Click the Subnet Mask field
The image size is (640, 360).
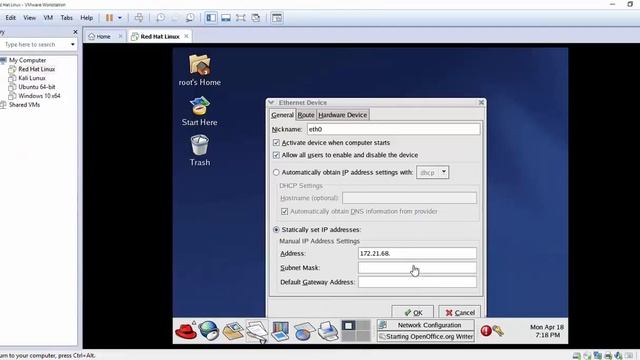pyautogui.click(x=417, y=268)
